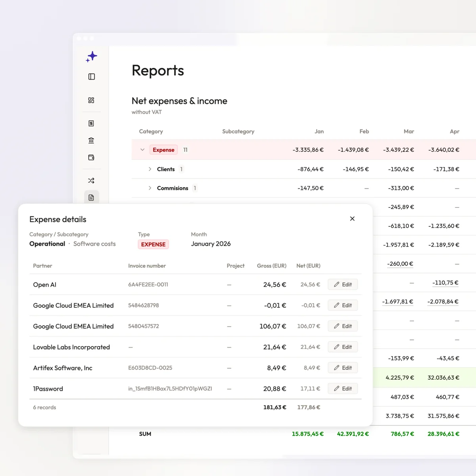Open the wallet sidebar icon
The image size is (476, 476).
[x=91, y=157]
